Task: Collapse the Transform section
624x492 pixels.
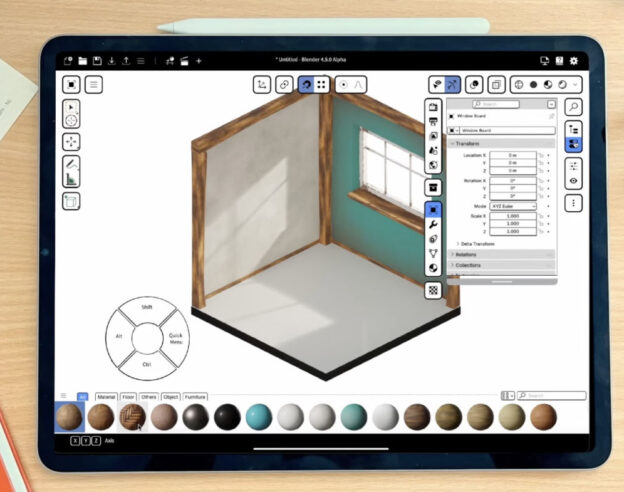Action: click(502, 143)
